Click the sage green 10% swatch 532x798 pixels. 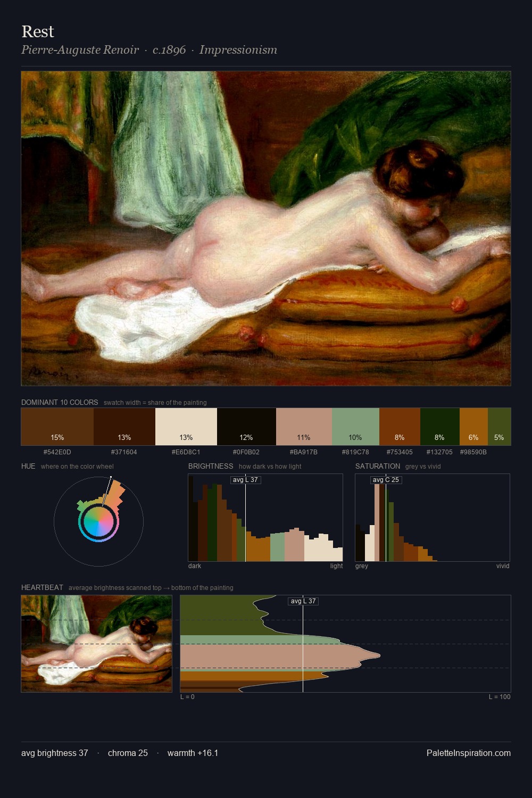coord(355,426)
